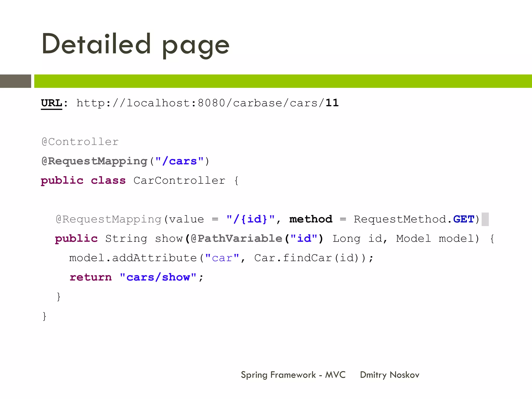Click the CarController class name
532x399 pixels.
179,181
